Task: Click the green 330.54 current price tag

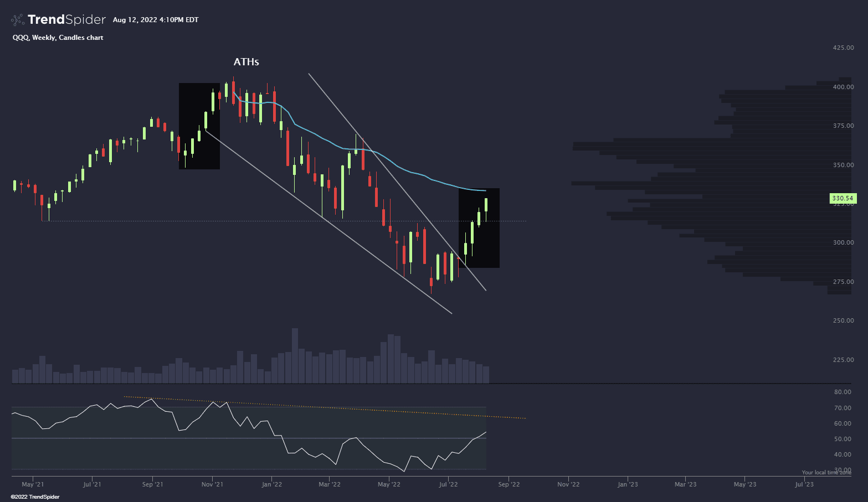Action: tap(843, 198)
